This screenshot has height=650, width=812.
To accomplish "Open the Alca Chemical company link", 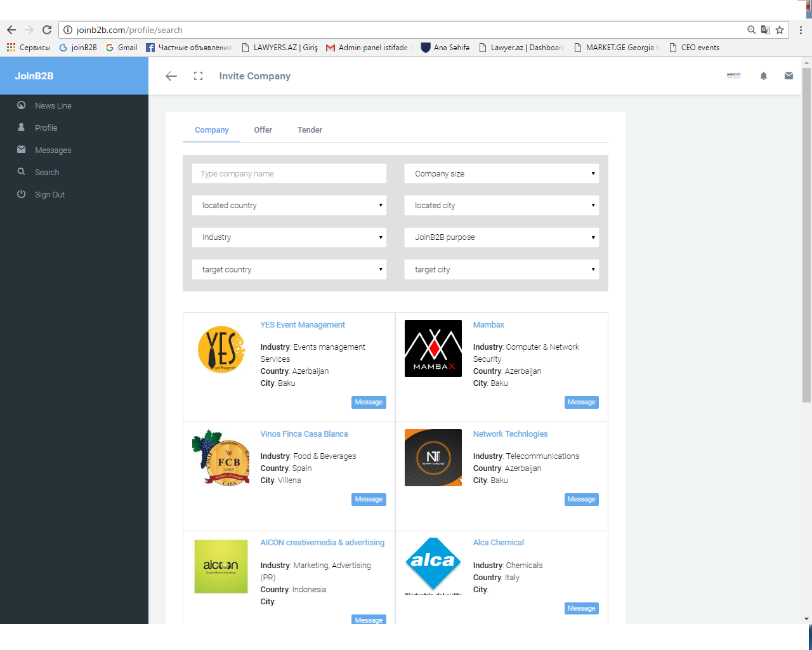I will [499, 543].
